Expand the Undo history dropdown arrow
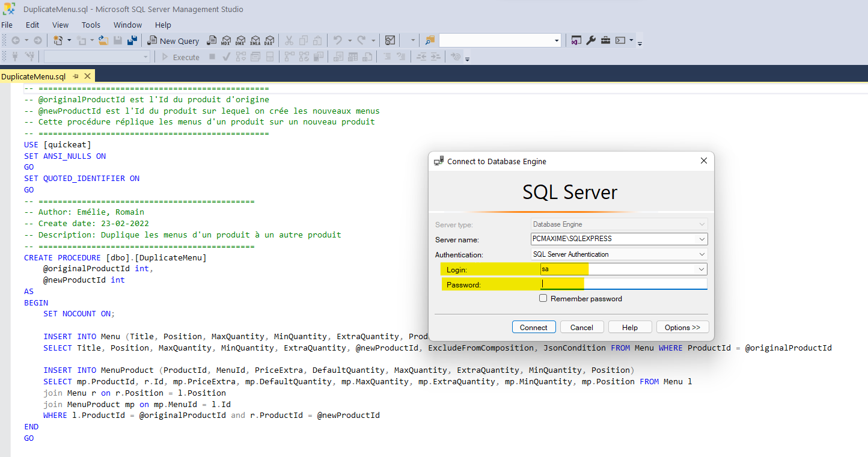 [349, 40]
